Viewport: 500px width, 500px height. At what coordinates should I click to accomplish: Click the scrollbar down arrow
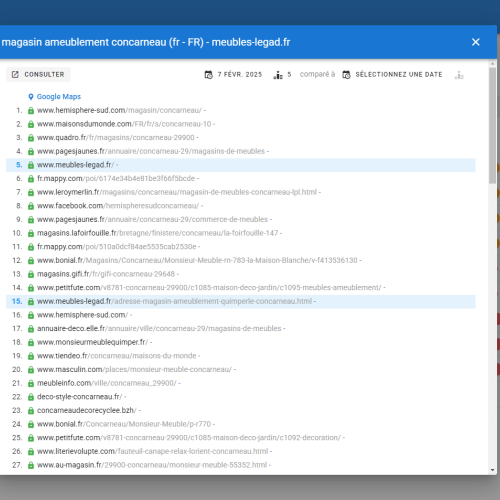pyautogui.click(x=492, y=470)
